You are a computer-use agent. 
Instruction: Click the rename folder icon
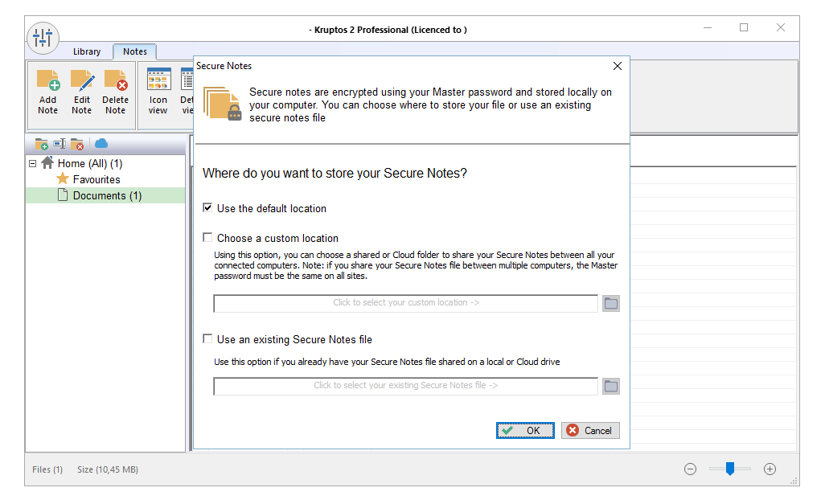(x=60, y=144)
